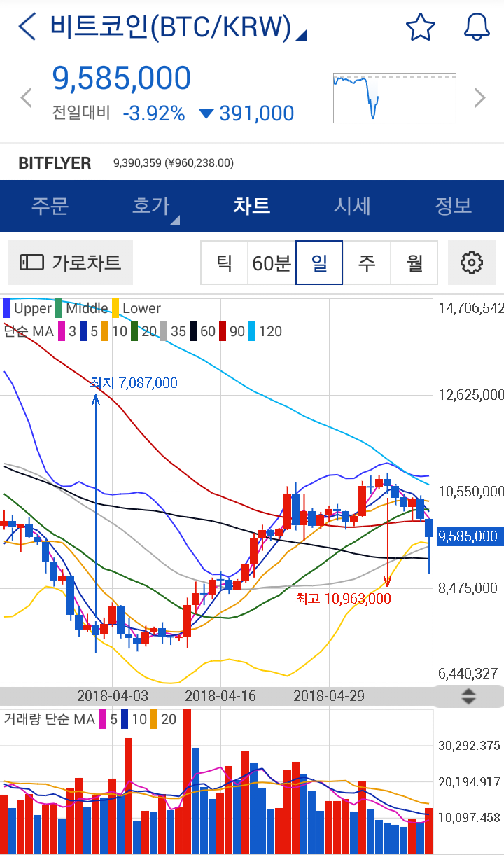This screenshot has width=504, height=855.
Task: Enable the 월 chart view
Action: [x=414, y=262]
